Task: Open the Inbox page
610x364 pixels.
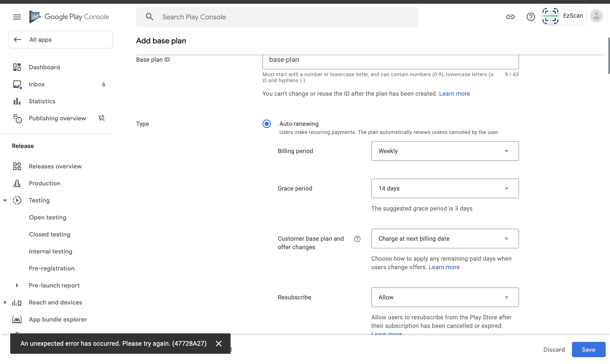Action: click(x=37, y=84)
